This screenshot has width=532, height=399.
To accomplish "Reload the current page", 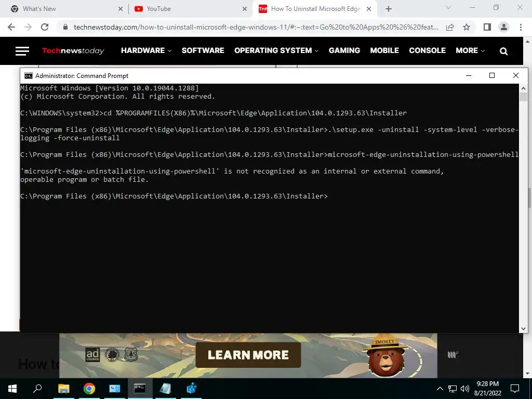I will pos(45,27).
